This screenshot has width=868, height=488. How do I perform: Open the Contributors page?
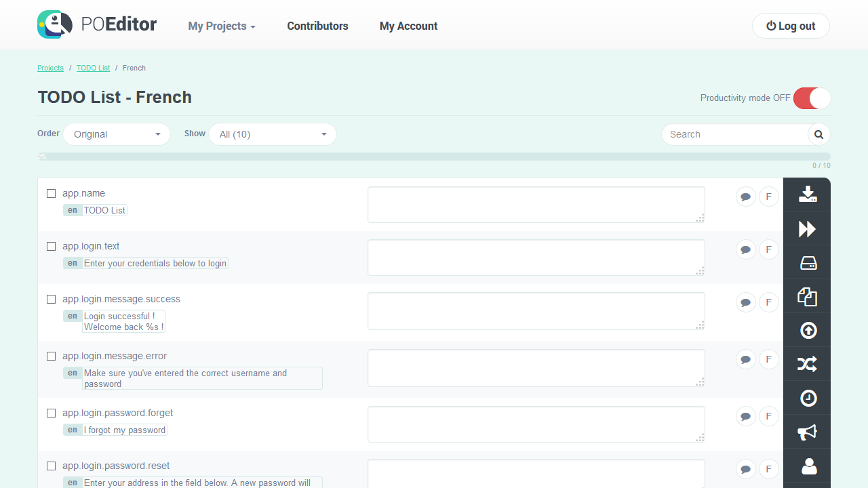pyautogui.click(x=317, y=26)
